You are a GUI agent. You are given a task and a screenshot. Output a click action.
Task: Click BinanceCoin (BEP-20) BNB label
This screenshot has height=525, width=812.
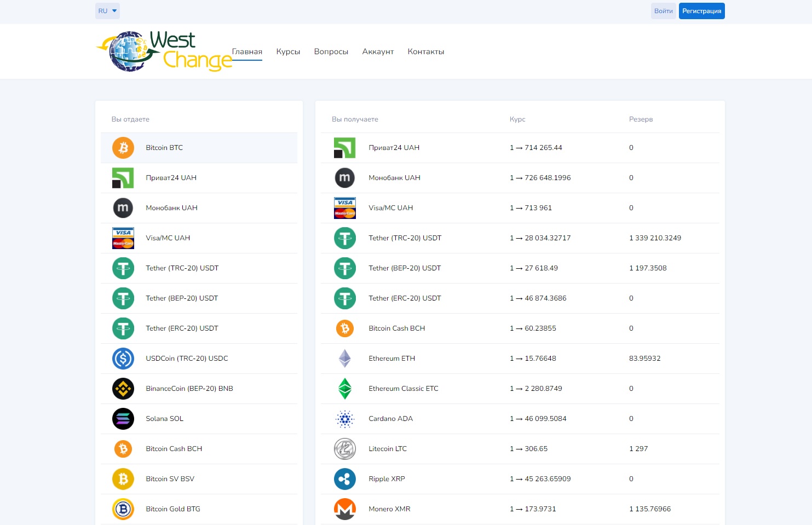[x=189, y=389]
